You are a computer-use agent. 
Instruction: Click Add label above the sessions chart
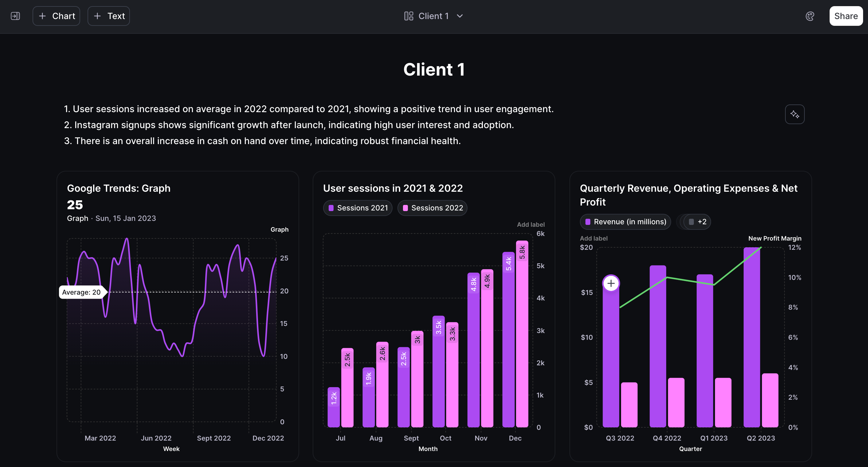(530, 224)
